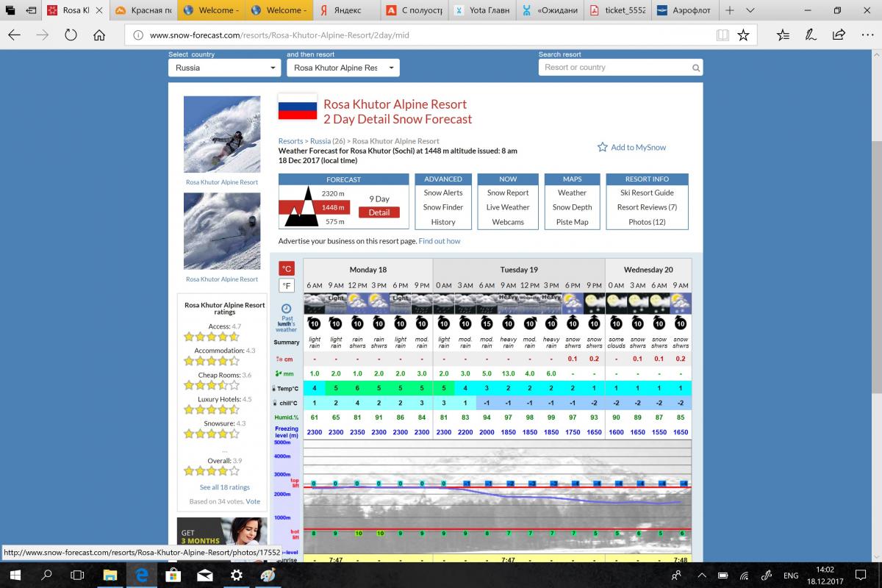The height and width of the screenshot is (588, 882).
Task: Open the second skier photo thumbnail
Action: click(222, 232)
